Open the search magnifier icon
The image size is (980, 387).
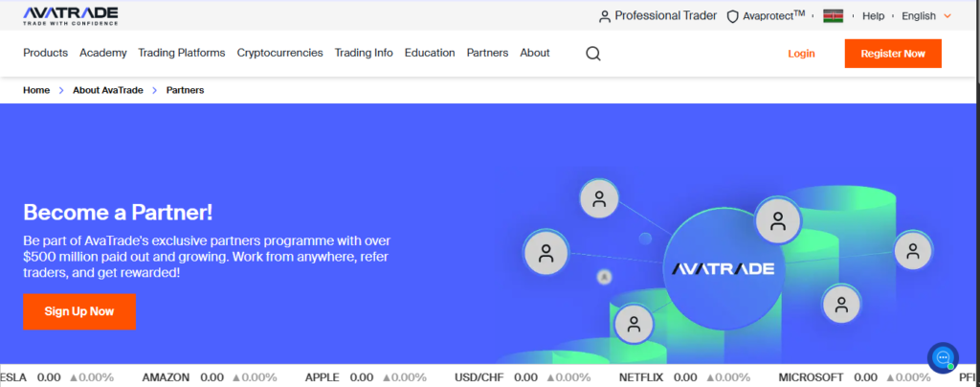pos(593,54)
